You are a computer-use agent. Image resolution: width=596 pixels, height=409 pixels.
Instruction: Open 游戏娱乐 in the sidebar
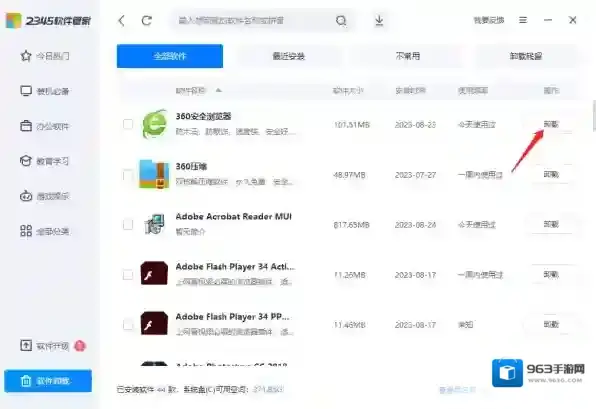tap(45, 196)
